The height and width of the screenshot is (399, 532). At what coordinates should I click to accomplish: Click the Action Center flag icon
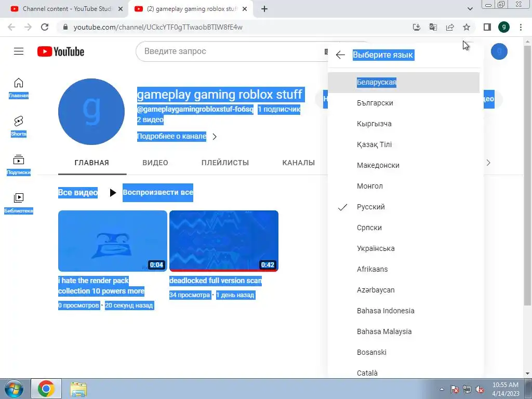pos(454,390)
